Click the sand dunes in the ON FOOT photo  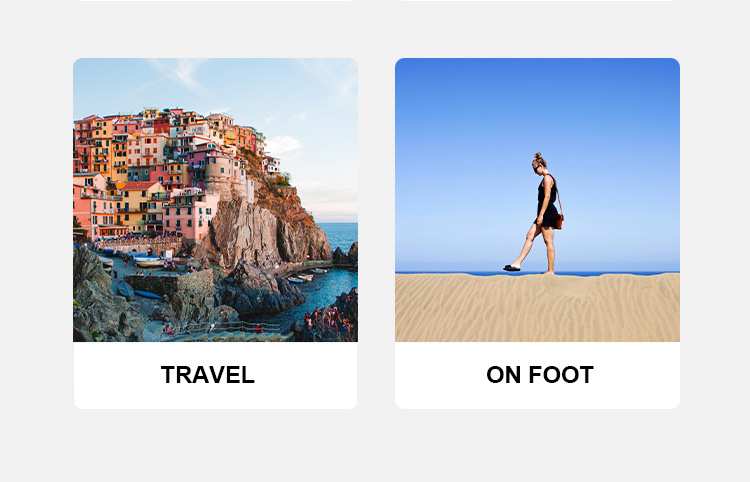(537, 308)
